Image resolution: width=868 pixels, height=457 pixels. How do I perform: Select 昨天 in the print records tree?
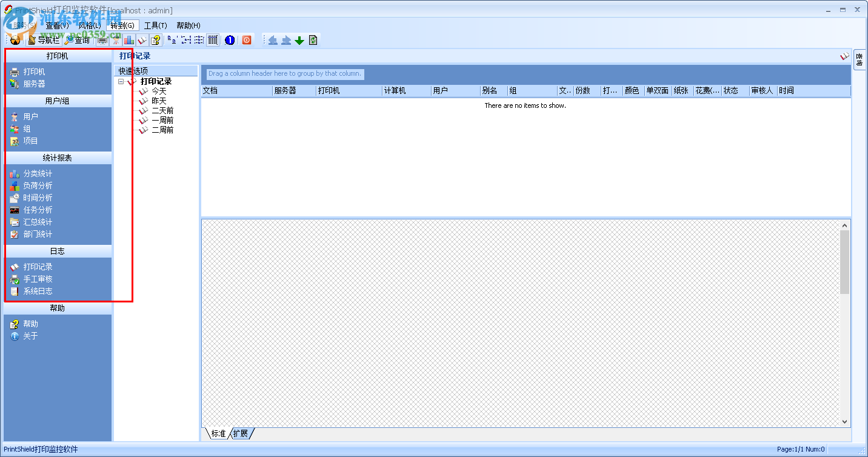tap(159, 101)
